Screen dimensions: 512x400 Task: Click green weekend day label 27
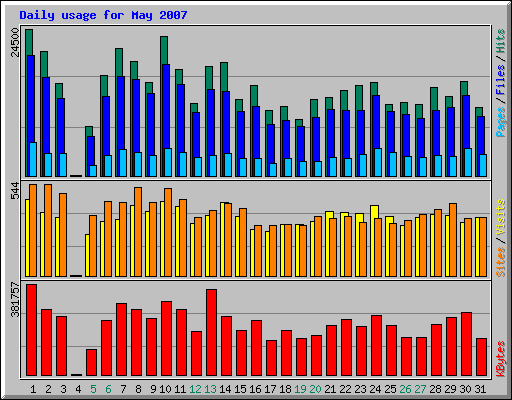[x=420, y=389]
